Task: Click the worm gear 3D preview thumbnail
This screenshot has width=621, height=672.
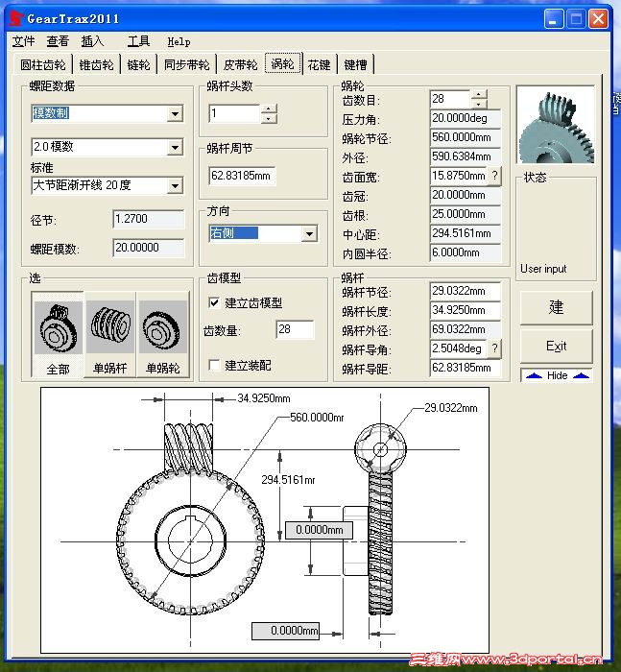Action: [x=556, y=125]
